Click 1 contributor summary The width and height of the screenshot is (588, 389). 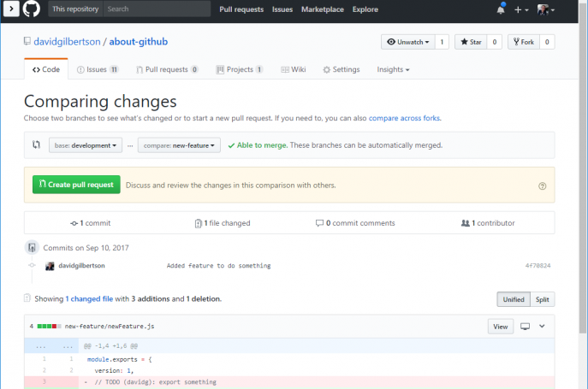(488, 223)
